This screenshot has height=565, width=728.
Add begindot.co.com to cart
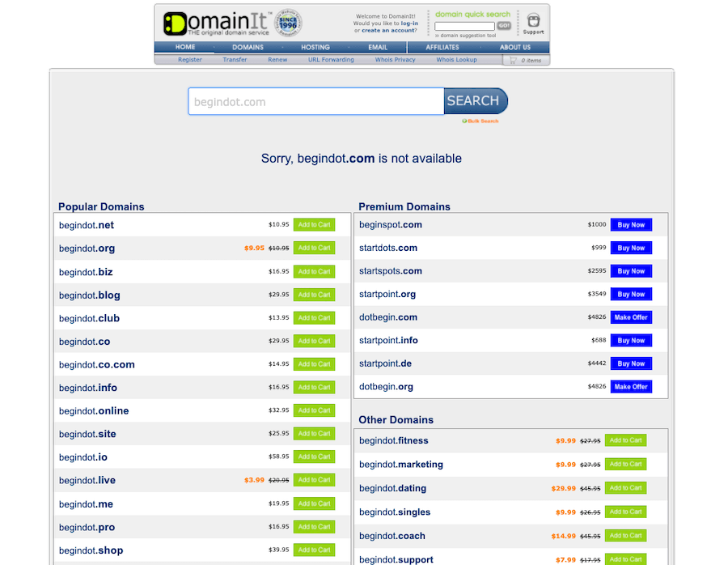click(315, 364)
